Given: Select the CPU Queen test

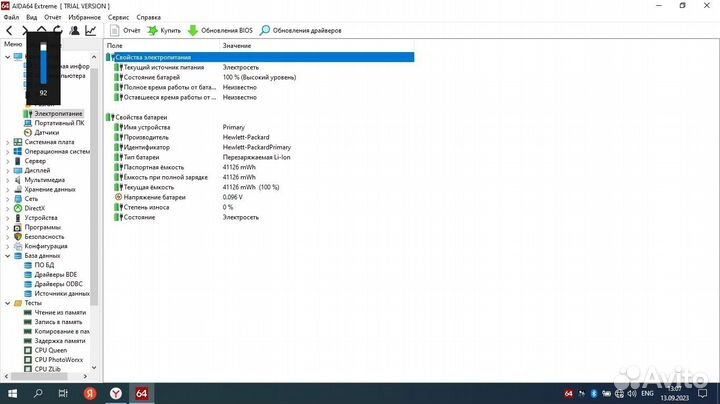Looking at the screenshot, I should [51, 350].
